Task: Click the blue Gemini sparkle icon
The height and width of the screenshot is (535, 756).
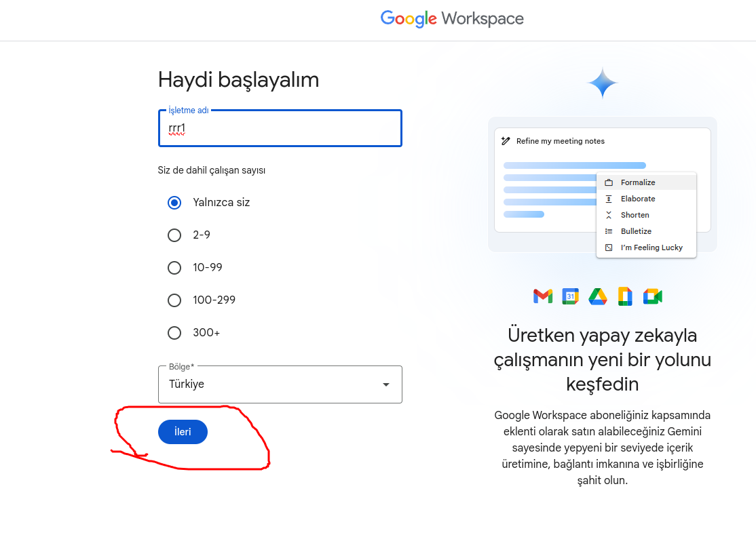Action: point(602,83)
